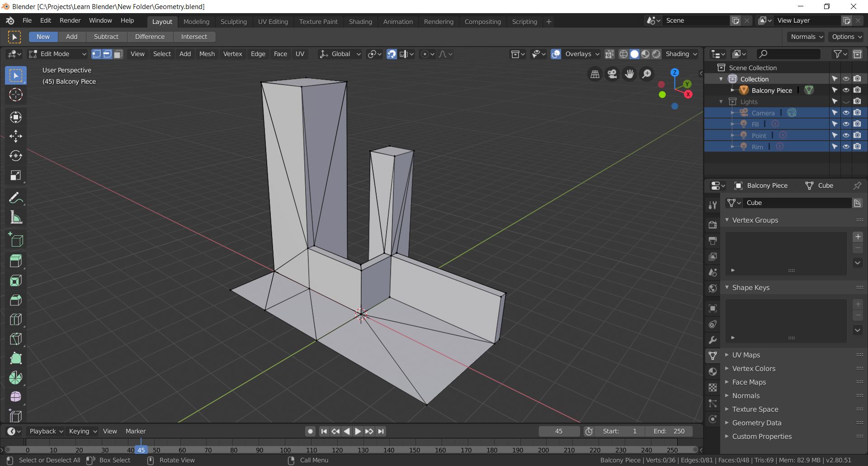Click the toggle camera view icon
Image resolution: width=868 pixels, height=466 pixels.
tap(612, 74)
